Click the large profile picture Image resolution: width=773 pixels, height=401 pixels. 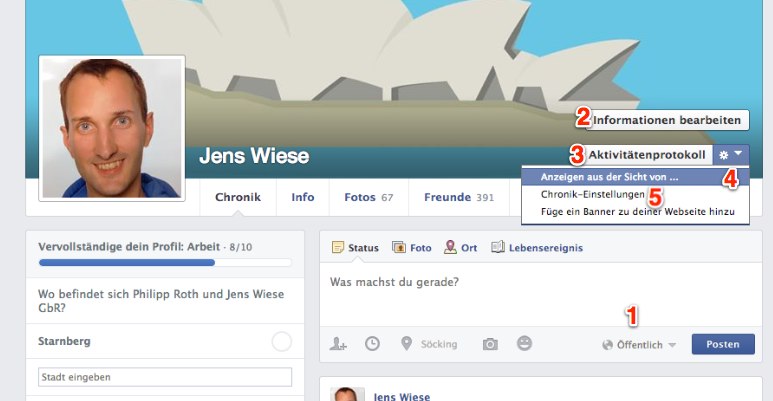point(112,128)
